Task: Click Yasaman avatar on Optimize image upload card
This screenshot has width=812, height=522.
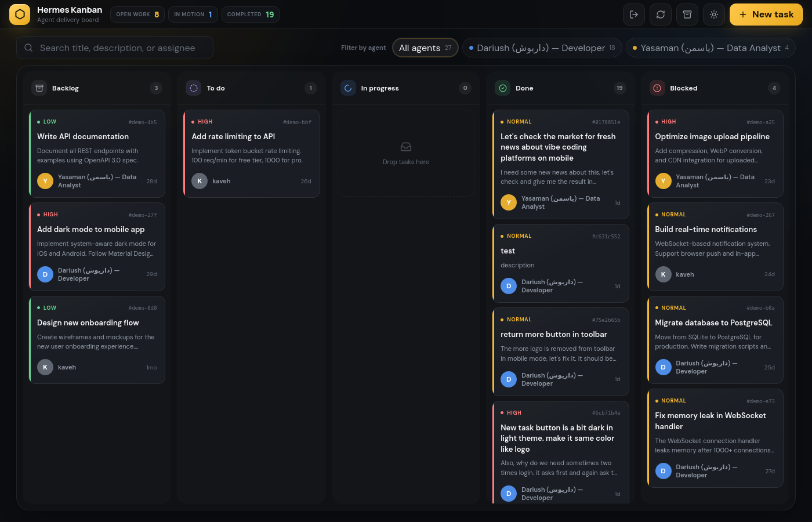Action: 663,181
